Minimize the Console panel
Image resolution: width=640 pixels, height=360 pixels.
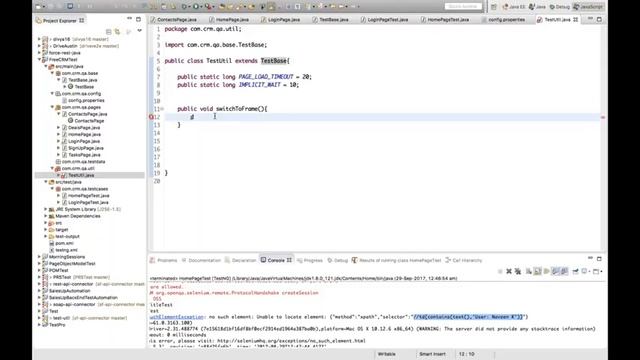click(590, 258)
